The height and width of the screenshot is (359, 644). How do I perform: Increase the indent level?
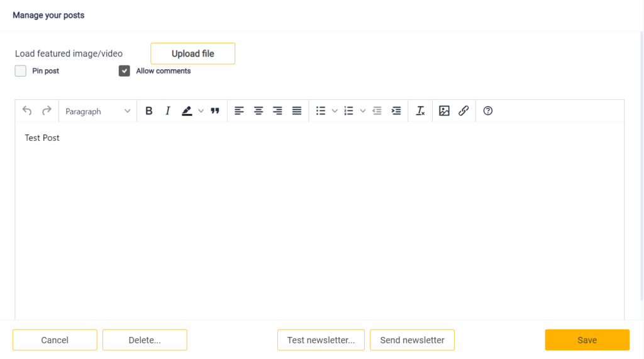click(x=396, y=111)
